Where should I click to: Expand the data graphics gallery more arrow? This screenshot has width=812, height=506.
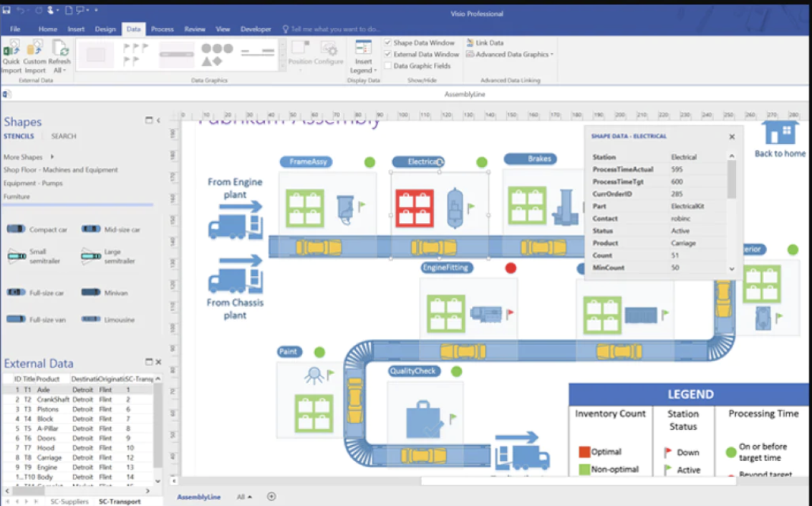tap(283, 66)
